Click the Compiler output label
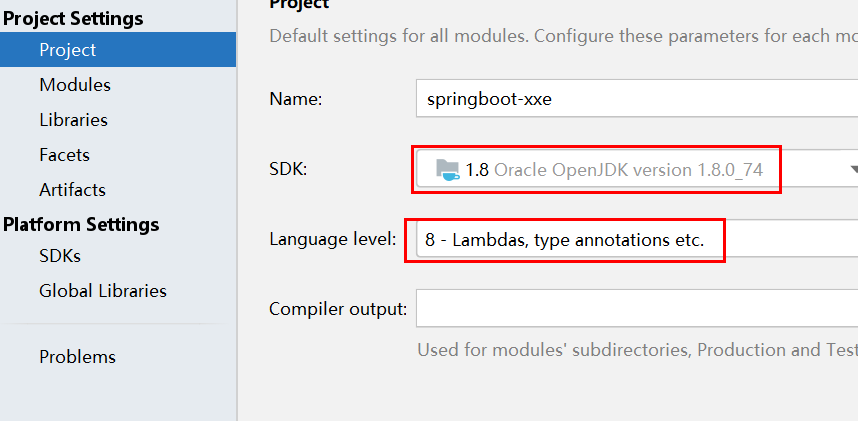The height and width of the screenshot is (421, 858). [338, 309]
